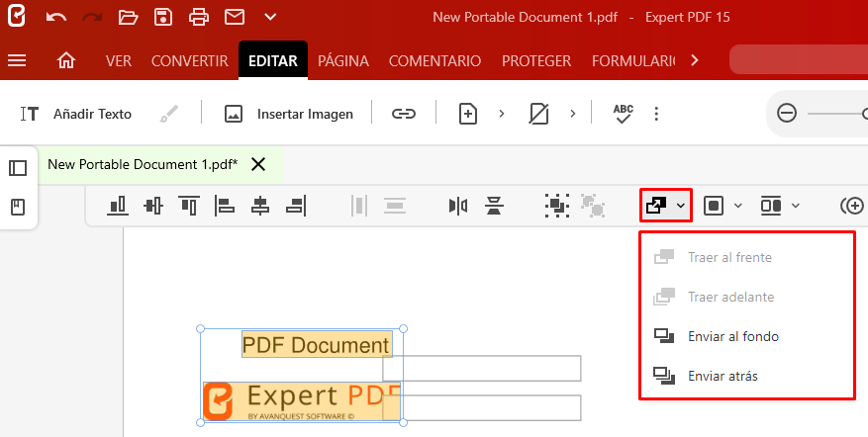
Task: Expand the add page options arrow
Action: [x=502, y=114]
